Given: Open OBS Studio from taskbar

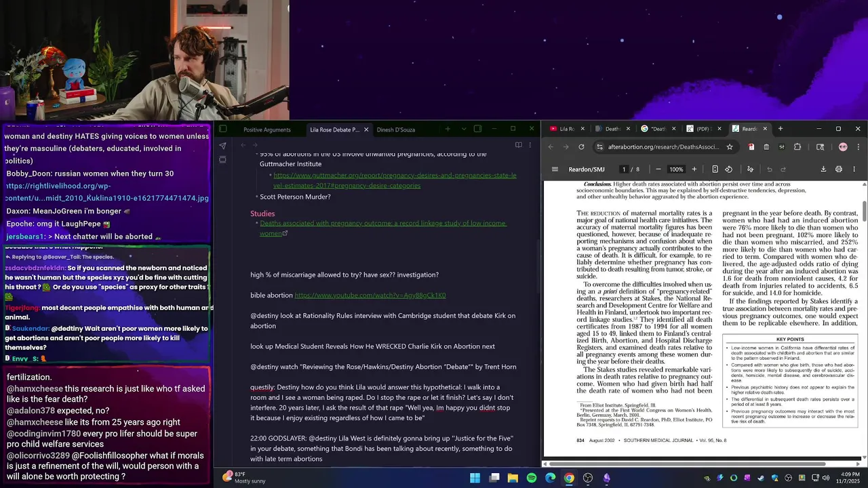Looking at the screenshot, I should (x=588, y=478).
